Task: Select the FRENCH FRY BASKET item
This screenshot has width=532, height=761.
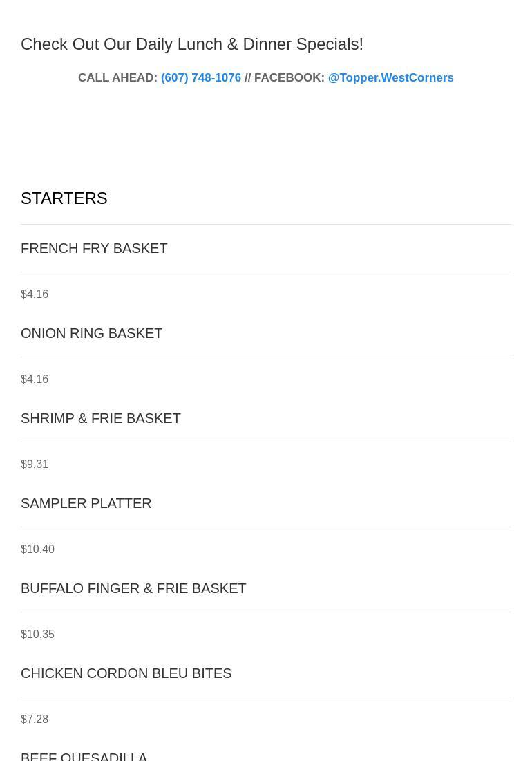Action: (94, 248)
